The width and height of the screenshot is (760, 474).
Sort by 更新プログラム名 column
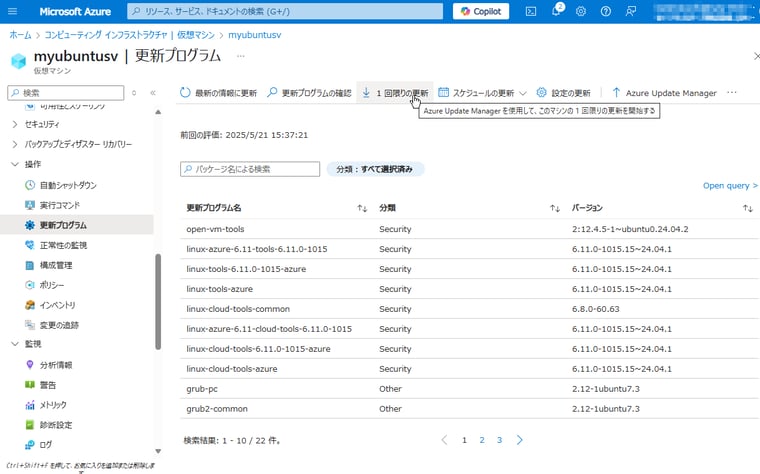[214, 208]
